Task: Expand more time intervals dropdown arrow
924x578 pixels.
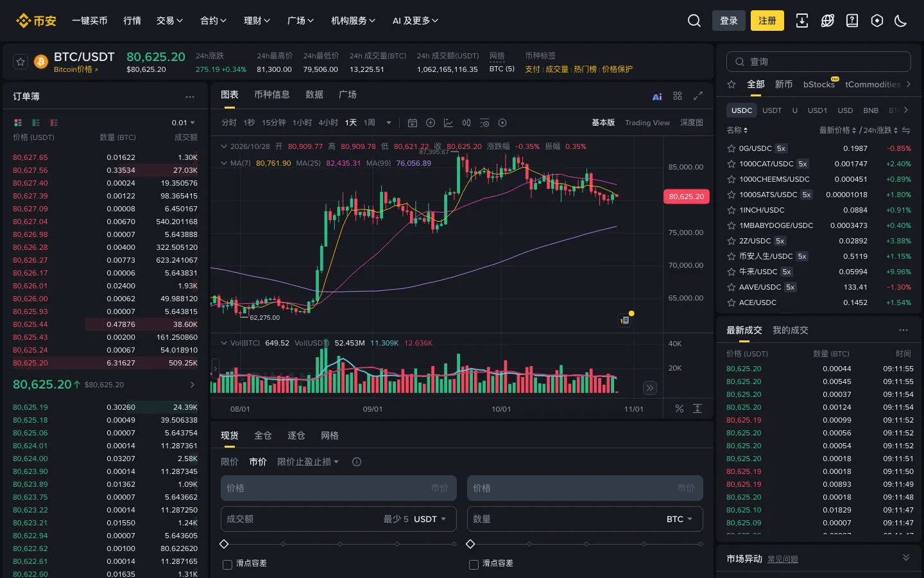Action: 389,123
